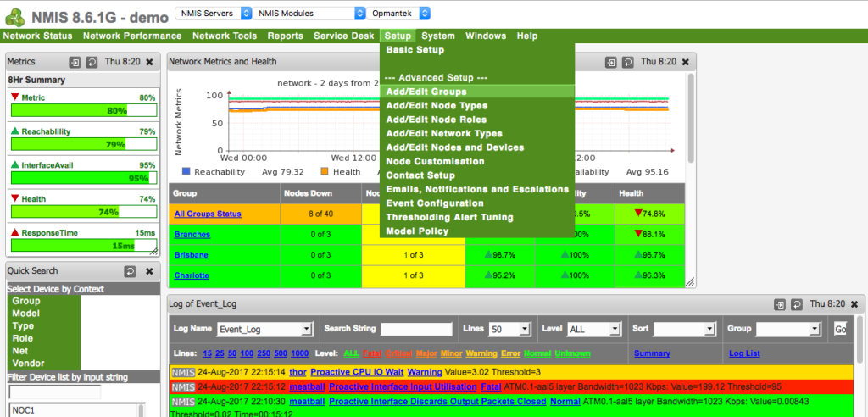Pop out the Log of Event_Log panel
Image resolution: width=868 pixels, height=417 pixels.
coord(781,304)
